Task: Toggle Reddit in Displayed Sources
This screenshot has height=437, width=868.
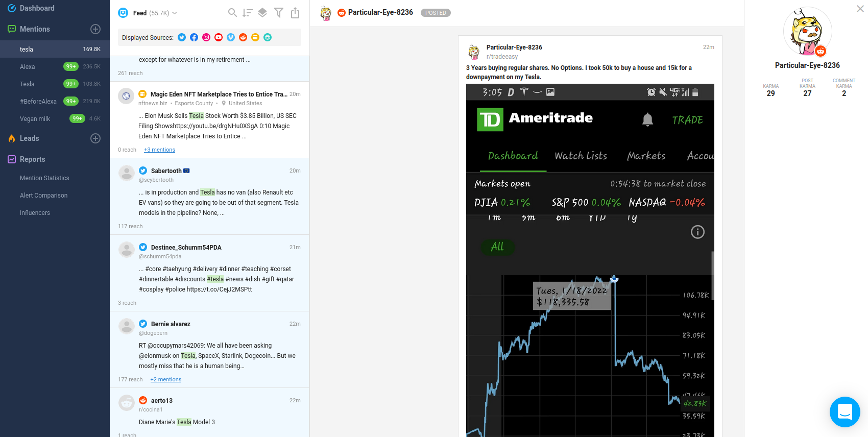Action: 243,37
